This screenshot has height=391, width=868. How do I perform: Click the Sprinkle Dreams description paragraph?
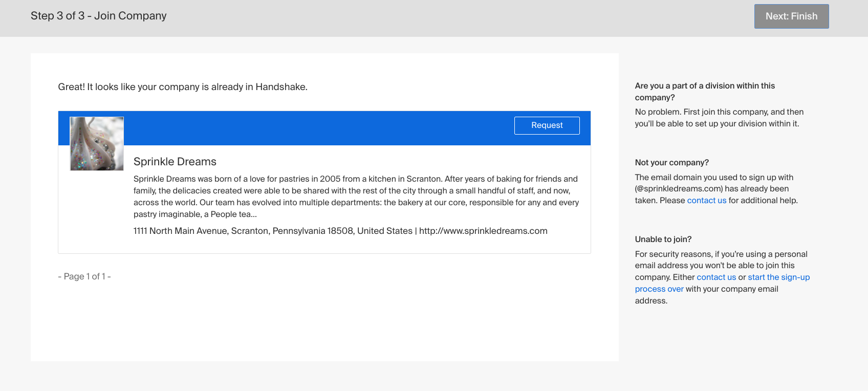[356, 197]
